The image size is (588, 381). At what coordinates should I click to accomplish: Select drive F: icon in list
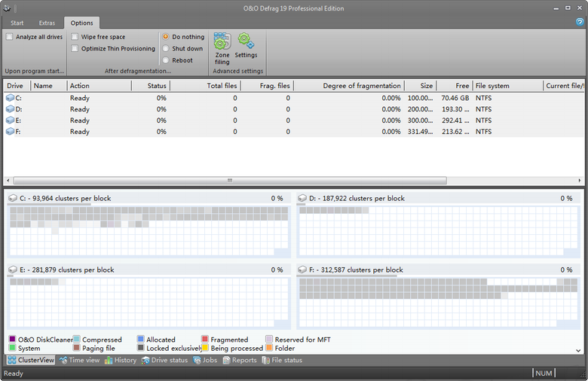[x=11, y=132]
